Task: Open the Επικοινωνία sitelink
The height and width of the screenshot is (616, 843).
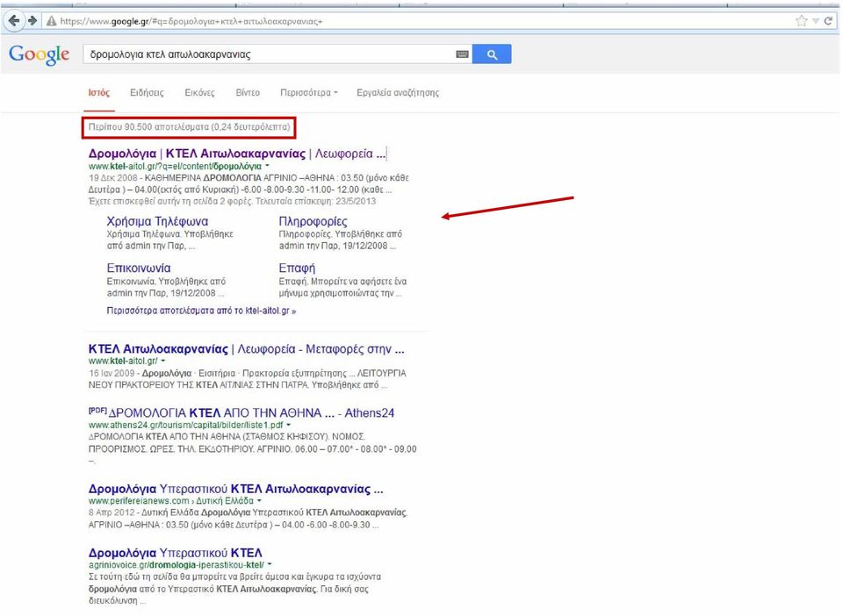Action: (139, 268)
